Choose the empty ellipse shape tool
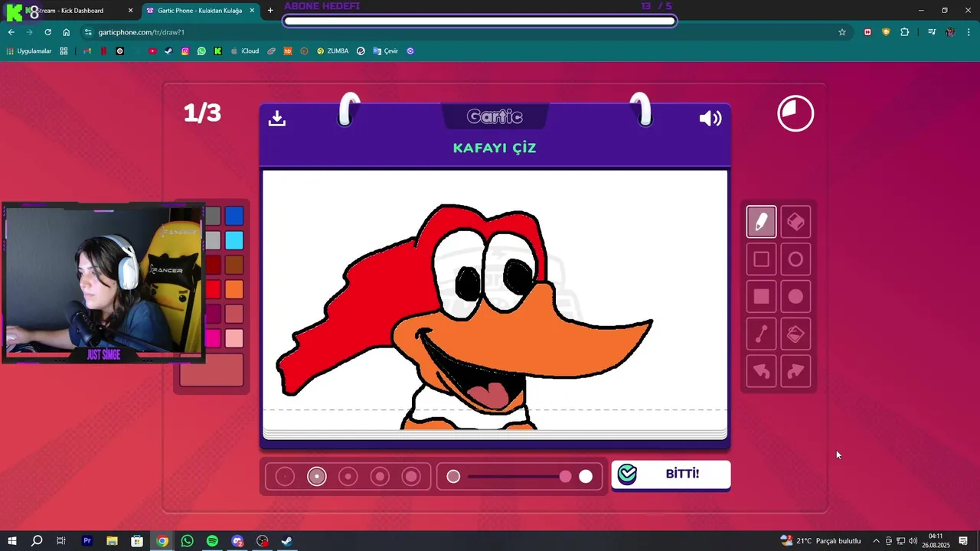The image size is (980, 551). point(795,259)
